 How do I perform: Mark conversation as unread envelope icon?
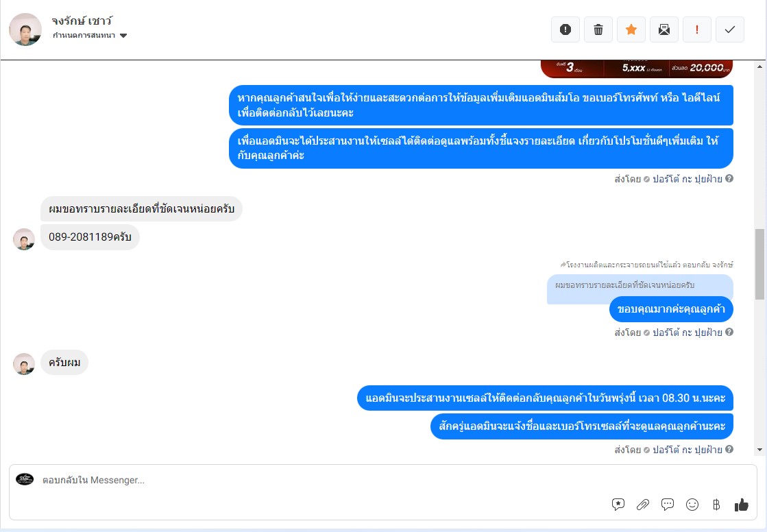663,29
